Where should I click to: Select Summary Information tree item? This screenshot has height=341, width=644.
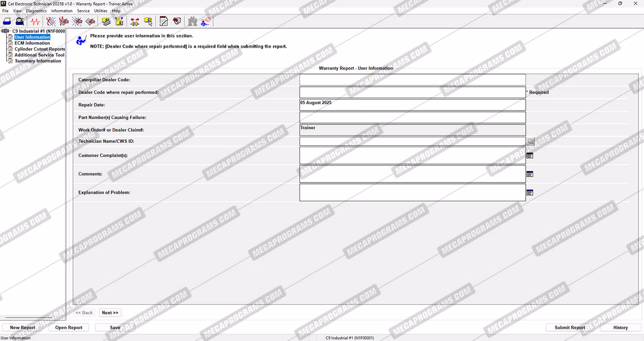38,61
